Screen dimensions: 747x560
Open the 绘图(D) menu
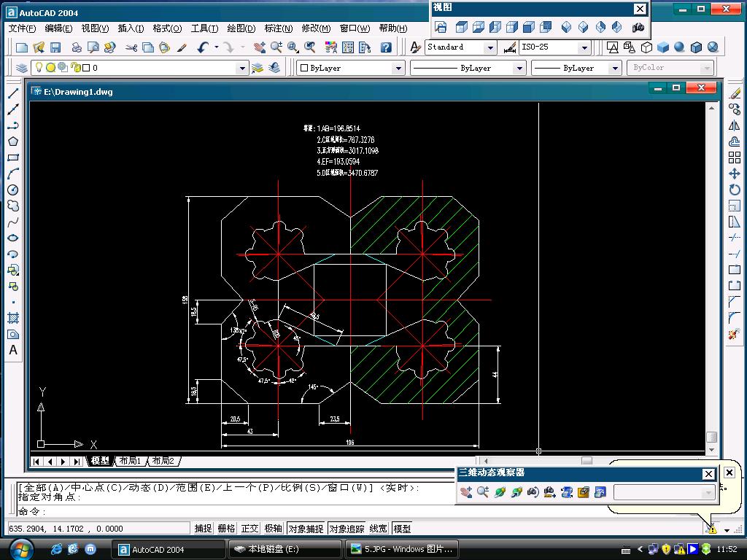click(241, 28)
